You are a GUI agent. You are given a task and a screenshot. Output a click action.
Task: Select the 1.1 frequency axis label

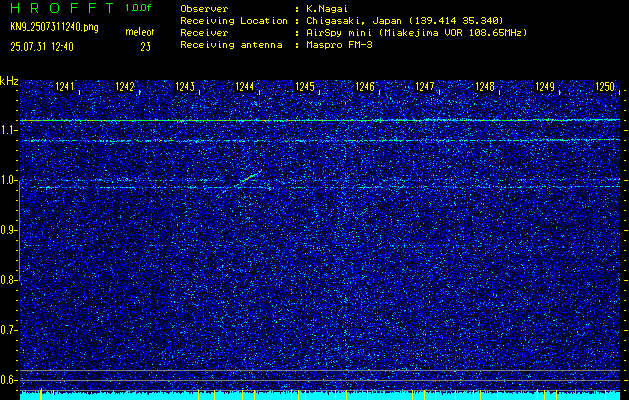[x=8, y=130]
